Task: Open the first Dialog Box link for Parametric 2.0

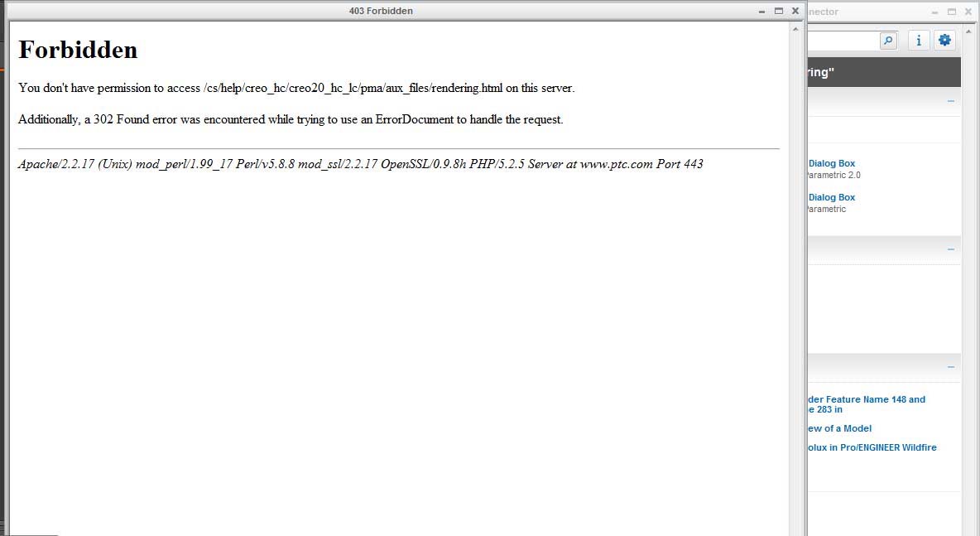Action: 832,163
